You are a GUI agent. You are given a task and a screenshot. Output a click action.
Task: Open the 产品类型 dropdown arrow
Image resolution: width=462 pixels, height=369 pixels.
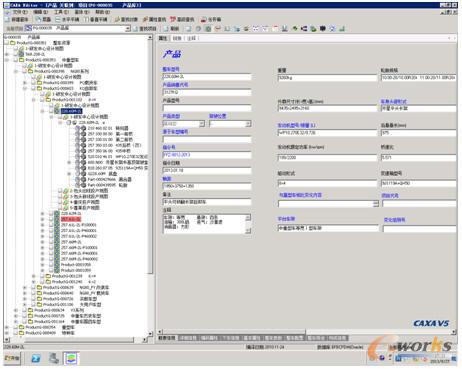[201, 124]
